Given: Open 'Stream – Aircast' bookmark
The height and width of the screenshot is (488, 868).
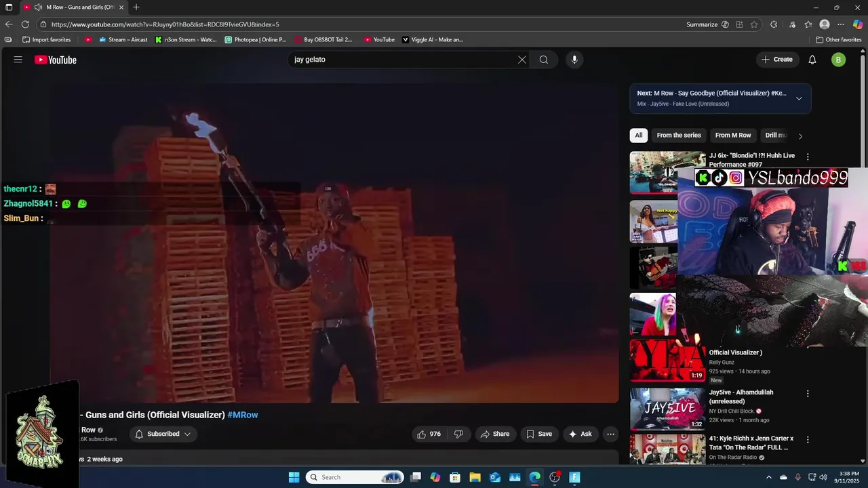Looking at the screenshot, I should [x=123, y=39].
